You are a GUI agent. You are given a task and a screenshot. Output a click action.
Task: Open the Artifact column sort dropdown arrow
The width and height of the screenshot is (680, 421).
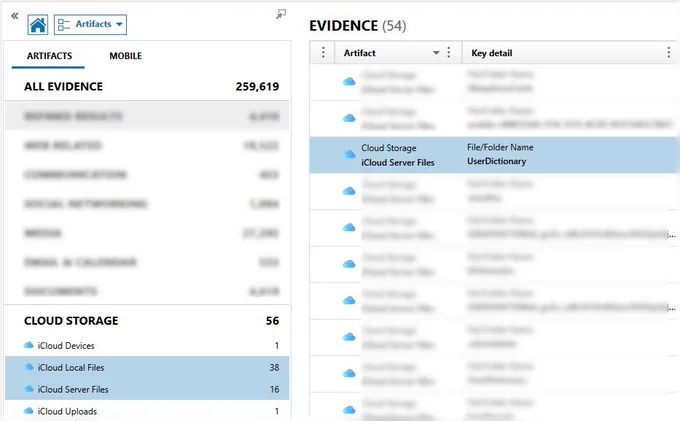point(436,53)
